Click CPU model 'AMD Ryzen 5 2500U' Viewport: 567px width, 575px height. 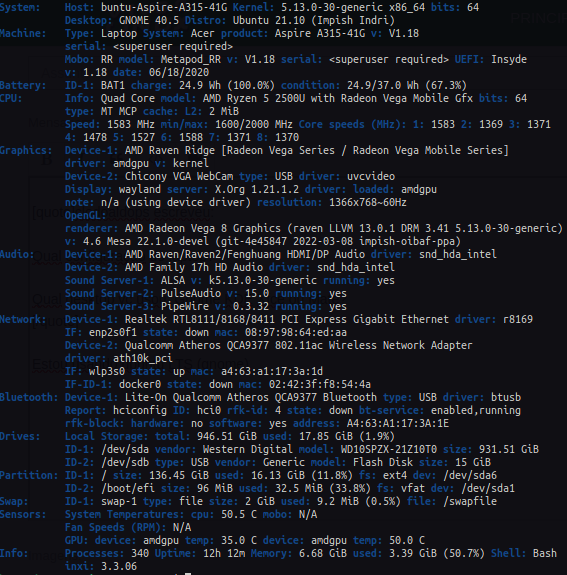tap(254, 98)
